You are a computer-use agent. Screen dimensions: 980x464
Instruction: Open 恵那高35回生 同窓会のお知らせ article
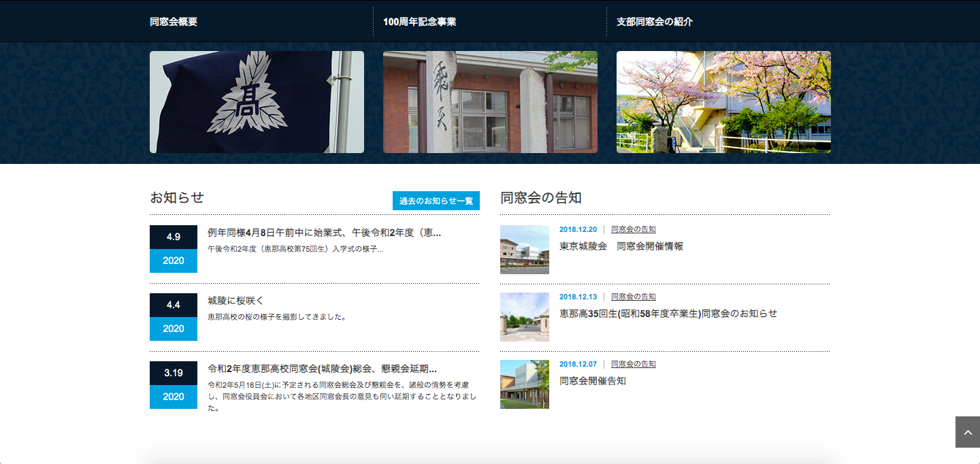tap(668, 313)
